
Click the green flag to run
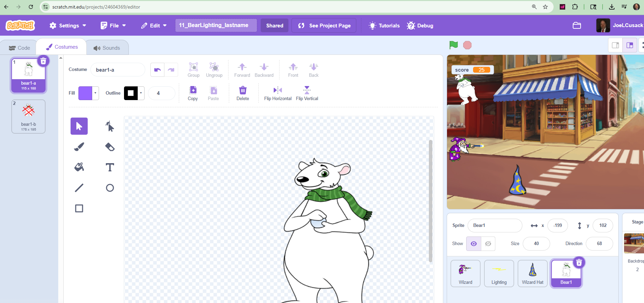coord(454,45)
